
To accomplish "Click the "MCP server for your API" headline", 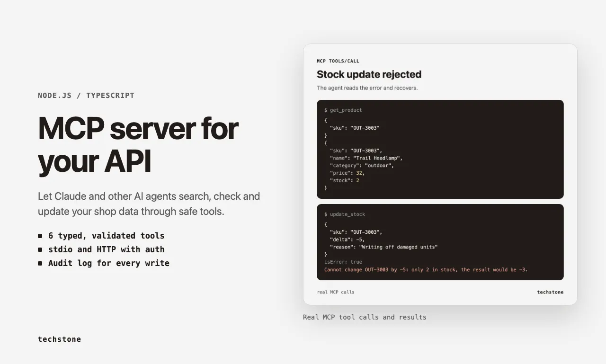I will tap(138, 145).
